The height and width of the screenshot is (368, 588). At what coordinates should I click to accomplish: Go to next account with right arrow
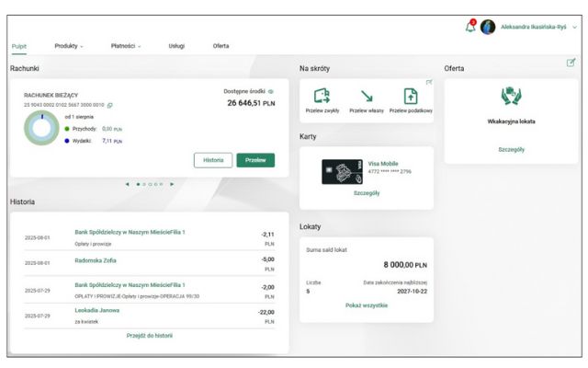click(172, 184)
